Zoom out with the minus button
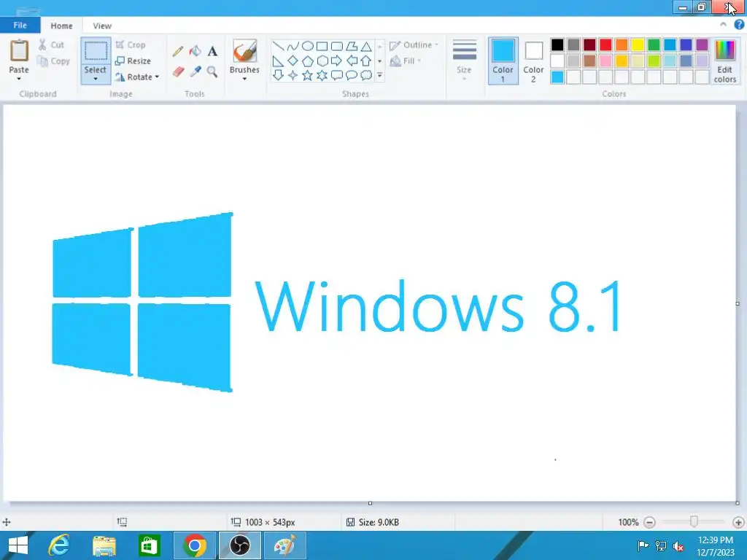The width and height of the screenshot is (747, 560). point(649,522)
